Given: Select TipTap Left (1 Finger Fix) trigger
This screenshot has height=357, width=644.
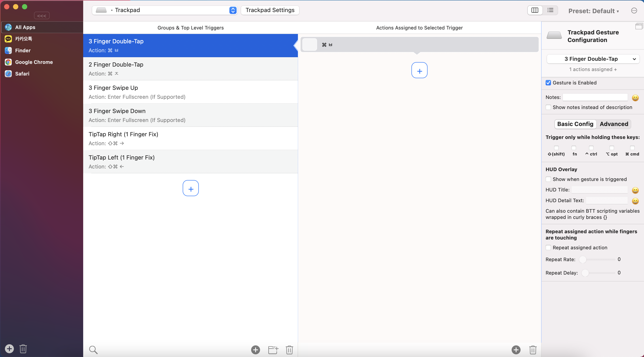Looking at the screenshot, I should coord(191,162).
